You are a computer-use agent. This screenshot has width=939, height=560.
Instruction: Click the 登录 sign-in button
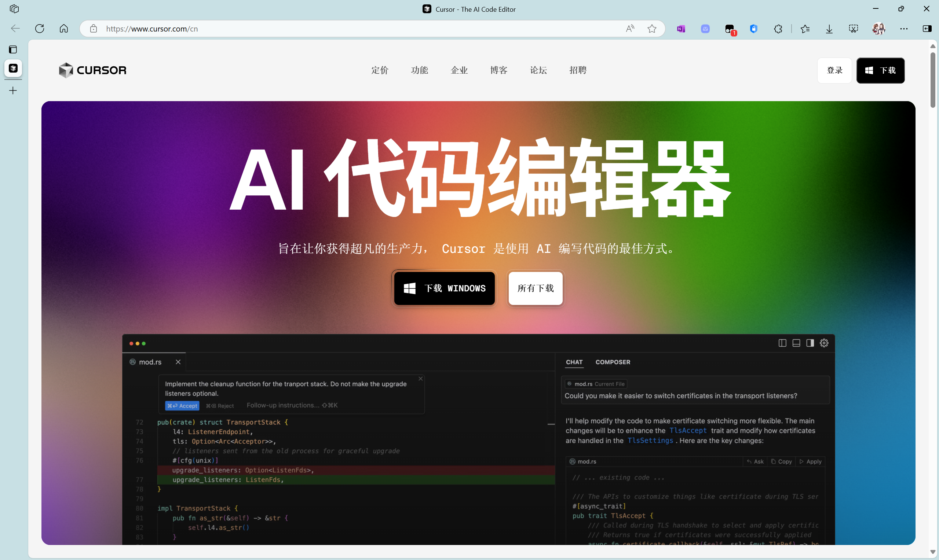[834, 71]
